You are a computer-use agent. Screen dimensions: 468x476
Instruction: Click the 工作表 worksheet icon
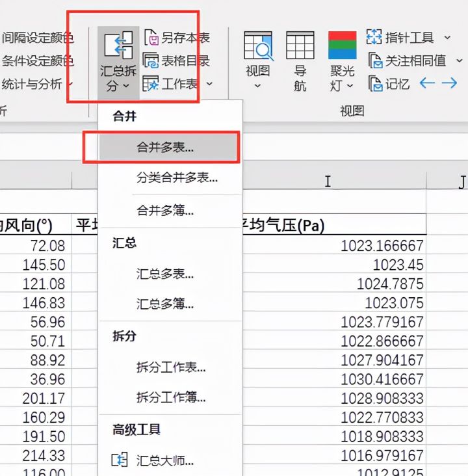tap(151, 83)
